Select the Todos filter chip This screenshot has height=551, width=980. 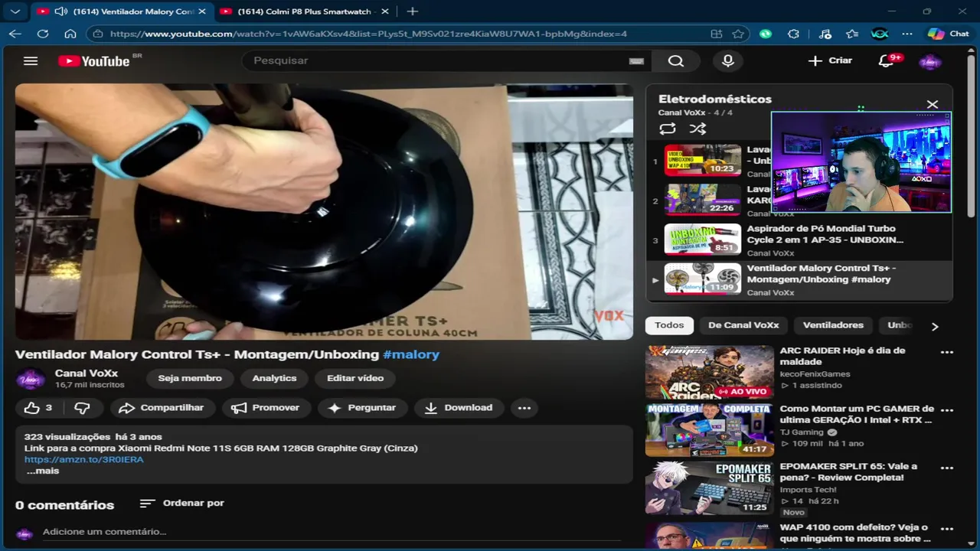click(669, 325)
